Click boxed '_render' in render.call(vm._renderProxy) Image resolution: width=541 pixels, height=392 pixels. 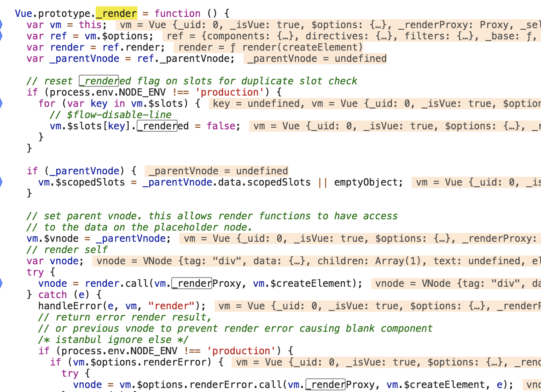pyautogui.click(x=192, y=283)
